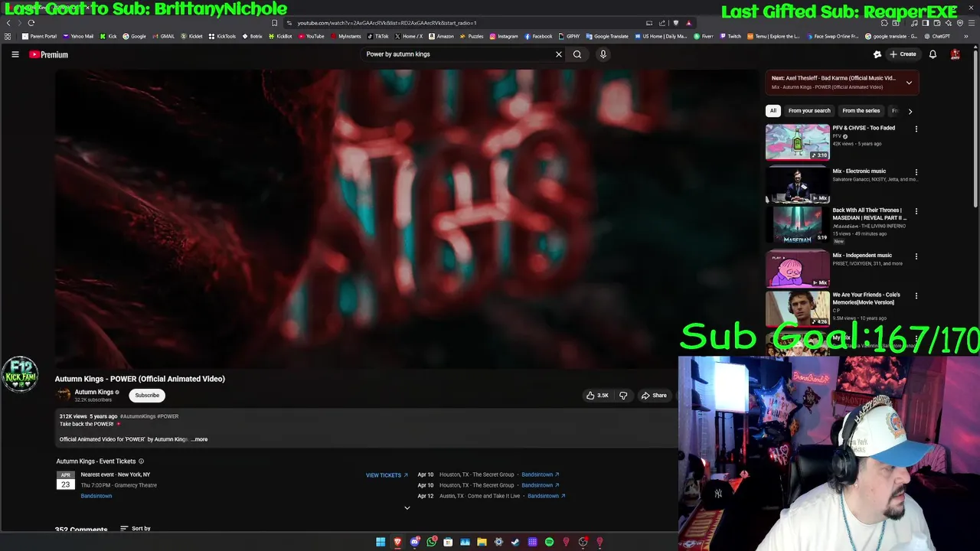Screen dimensions: 980x551
Task: Show more chips with right arrow
Action: click(910, 111)
